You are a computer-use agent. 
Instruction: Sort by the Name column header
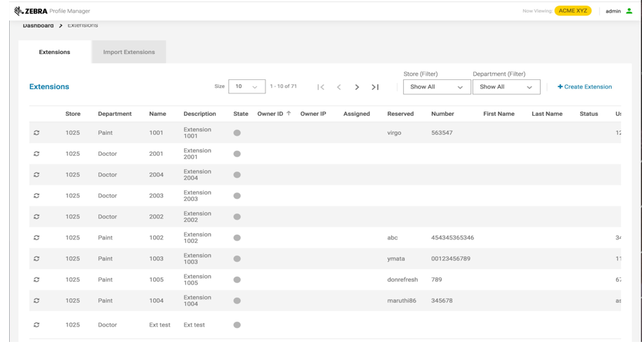point(157,114)
